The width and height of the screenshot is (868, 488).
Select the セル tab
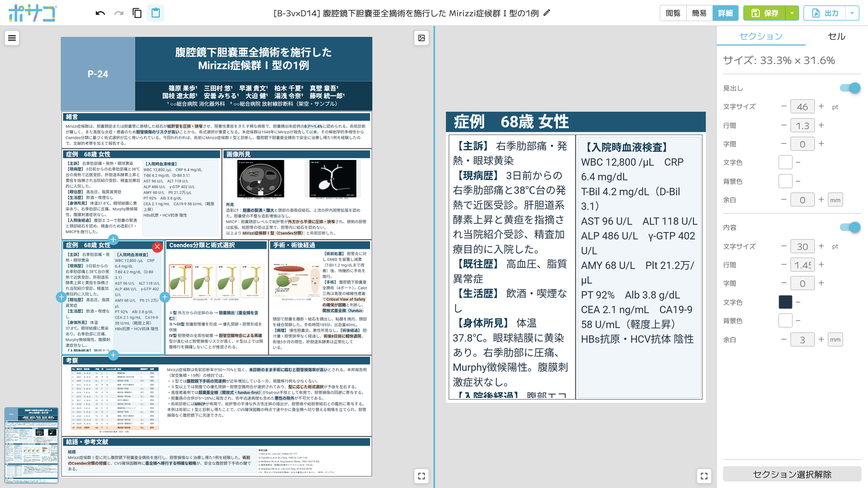coord(836,36)
